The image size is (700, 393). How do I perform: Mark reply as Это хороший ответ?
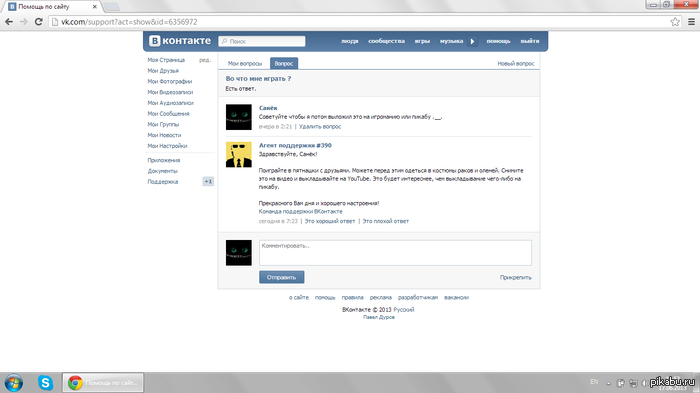click(x=329, y=221)
